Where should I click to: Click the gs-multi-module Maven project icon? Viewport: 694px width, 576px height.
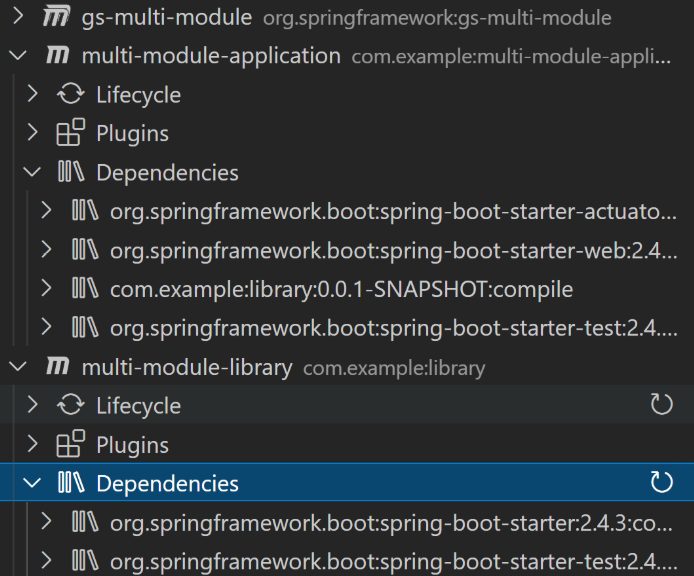click(56, 16)
